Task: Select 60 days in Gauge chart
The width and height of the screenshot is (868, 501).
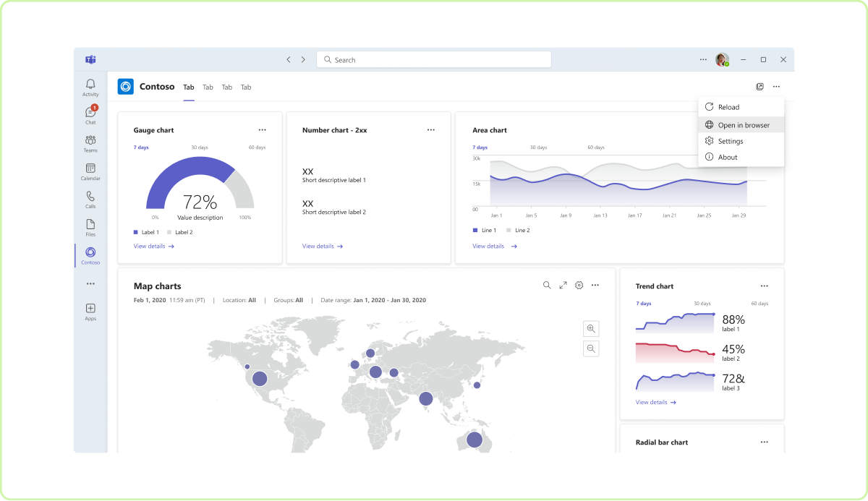Action: coord(257,147)
